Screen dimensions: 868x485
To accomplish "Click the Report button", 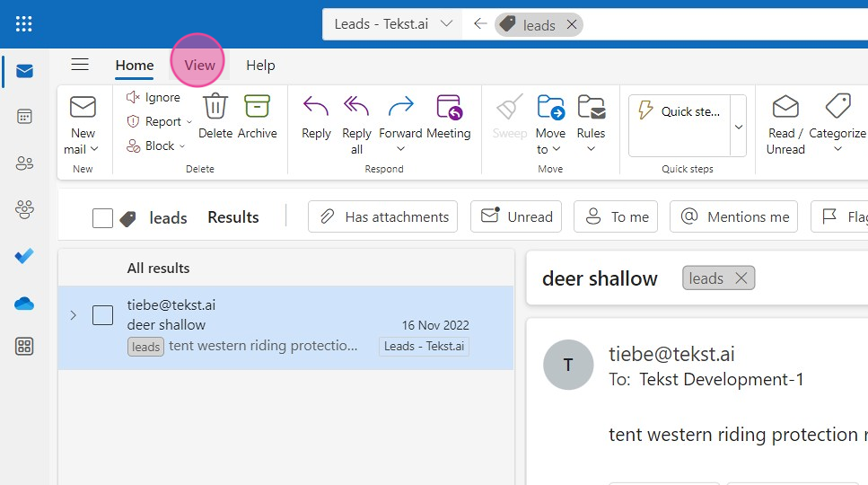I will (153, 121).
